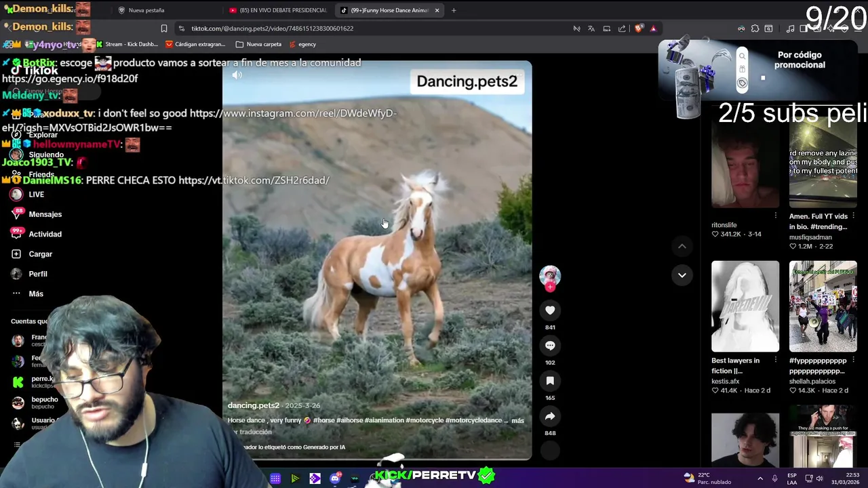The image size is (868, 488).
Task: Click the #aianimation hashtag in caption
Action: (x=384, y=420)
